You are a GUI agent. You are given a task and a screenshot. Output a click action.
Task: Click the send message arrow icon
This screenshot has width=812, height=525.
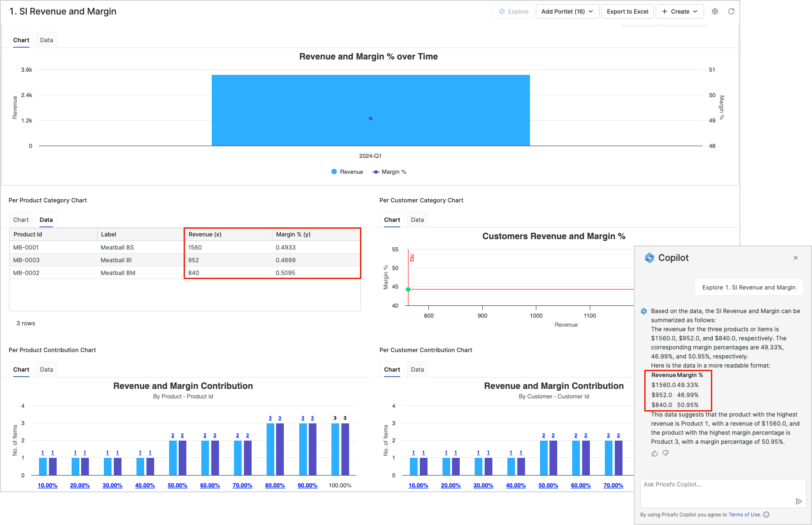pyautogui.click(x=798, y=501)
